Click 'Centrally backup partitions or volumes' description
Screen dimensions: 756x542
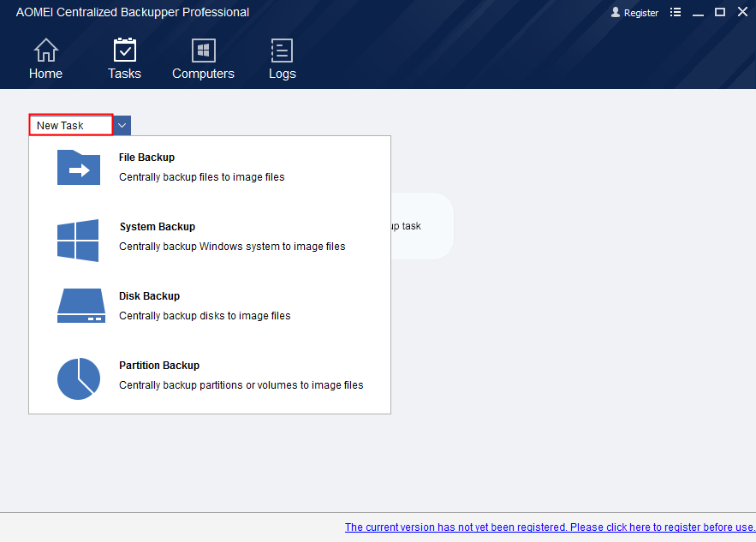coord(241,385)
